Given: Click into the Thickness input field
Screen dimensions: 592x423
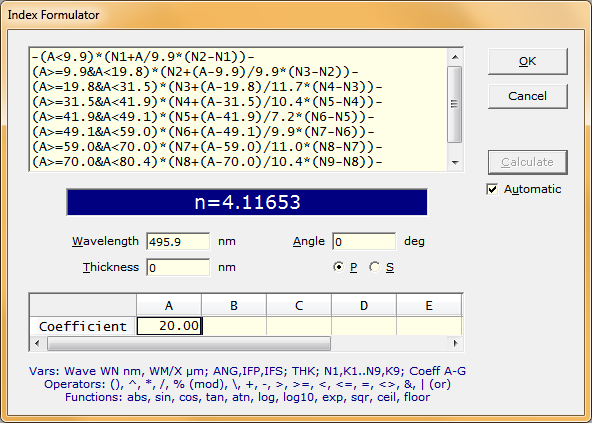Looking at the screenshot, I should (178, 267).
